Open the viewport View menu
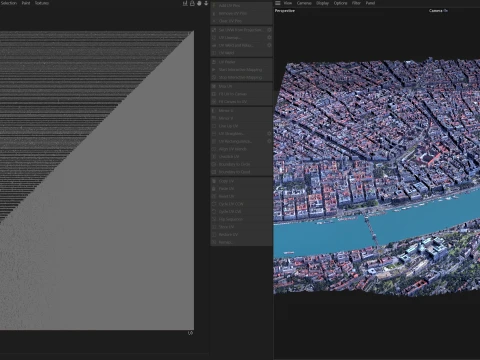Screen dimensions: 480x360 [288, 3]
